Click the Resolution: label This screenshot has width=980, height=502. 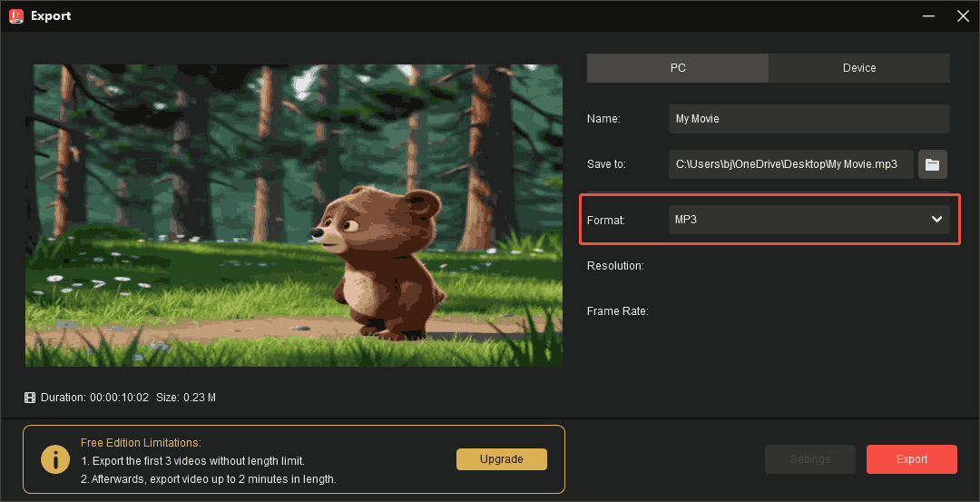(615, 266)
